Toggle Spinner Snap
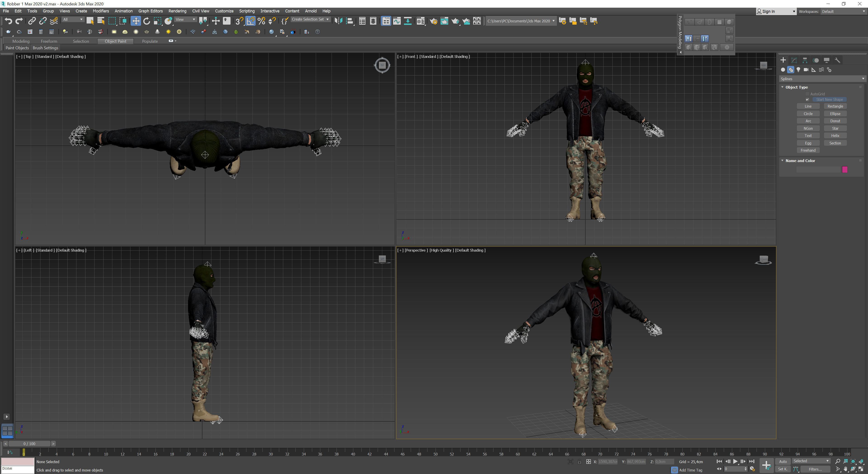This screenshot has width=868, height=474. pos(272,21)
